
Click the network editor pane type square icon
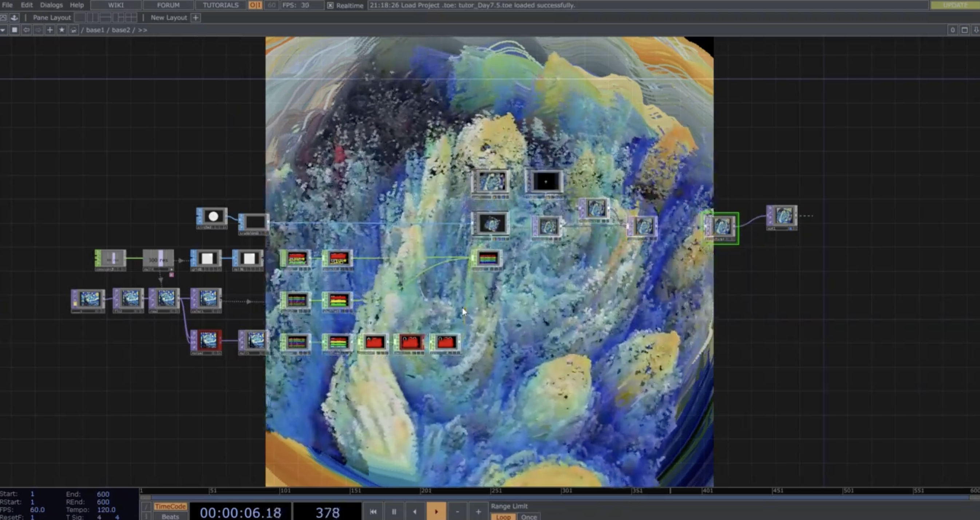tap(15, 30)
